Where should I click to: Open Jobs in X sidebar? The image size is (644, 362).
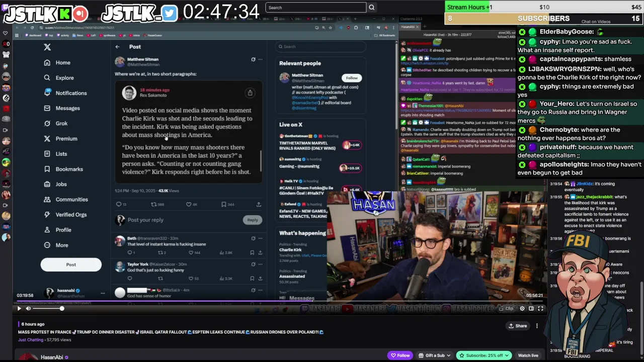(55, 184)
